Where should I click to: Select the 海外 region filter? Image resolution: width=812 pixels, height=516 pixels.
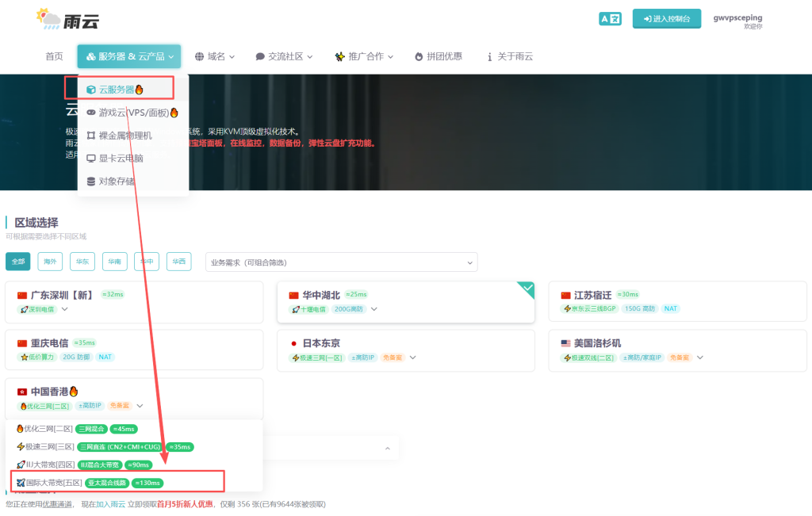(49, 261)
